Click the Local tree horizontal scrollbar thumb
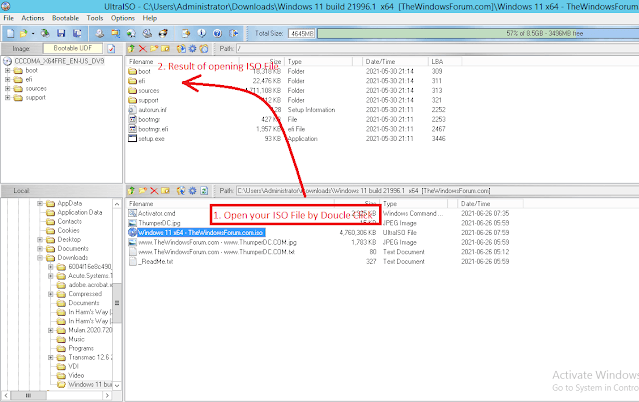Viewport: 639px width, 402px height. click(28, 395)
